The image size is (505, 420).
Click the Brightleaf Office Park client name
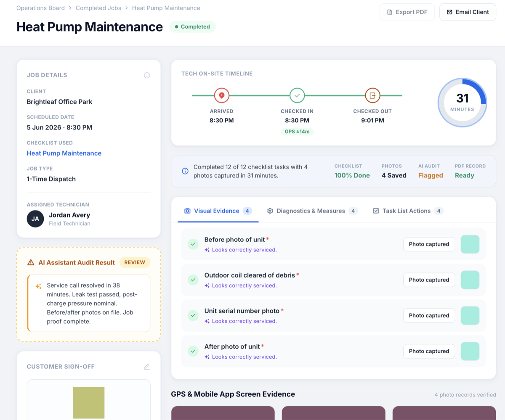(59, 102)
